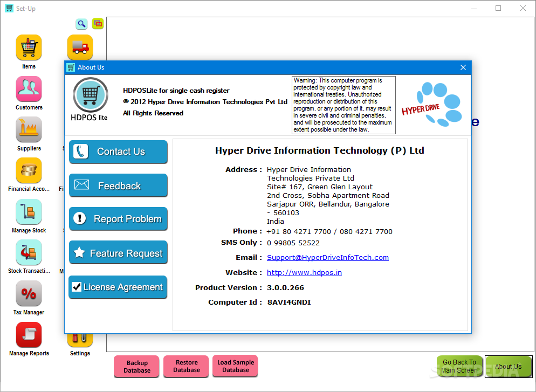Click the computer ID 8AVI4GNDI text
Screen dimensions: 536x392
coord(289,302)
